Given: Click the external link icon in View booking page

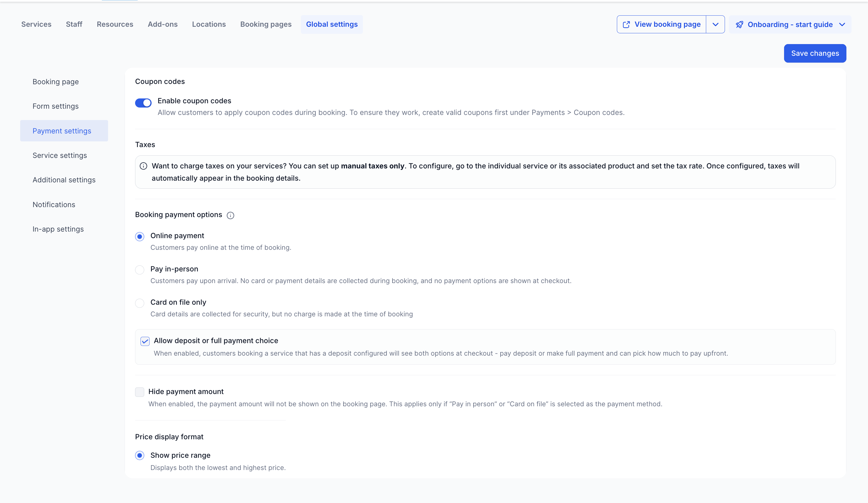Looking at the screenshot, I should click(627, 24).
